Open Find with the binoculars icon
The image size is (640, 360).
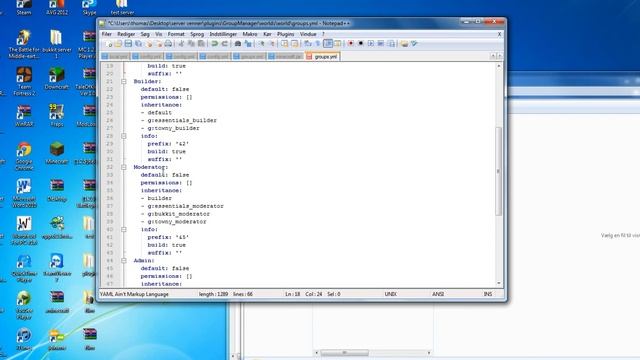click(x=238, y=44)
